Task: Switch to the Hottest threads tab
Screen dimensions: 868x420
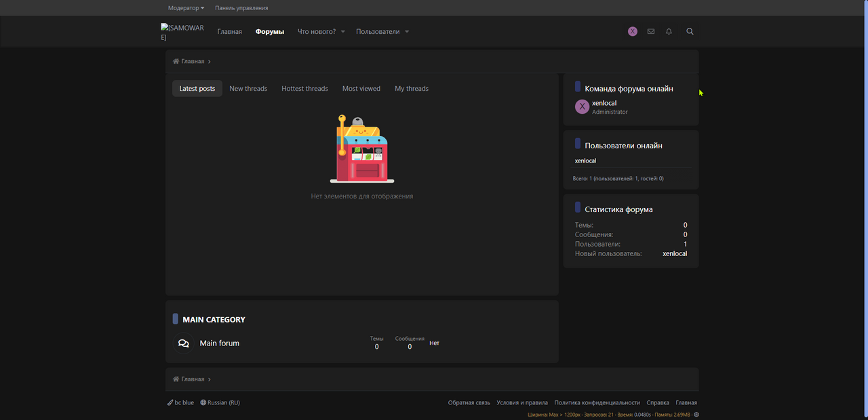Action: coord(304,89)
